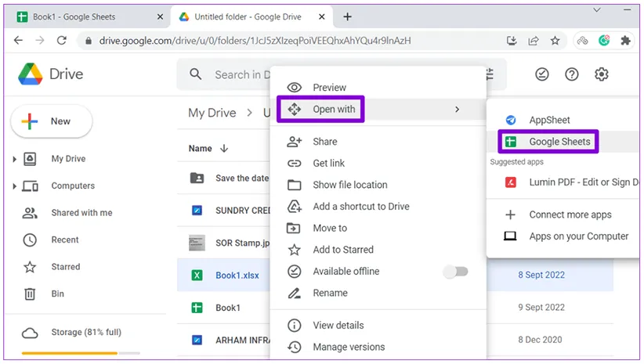The height and width of the screenshot is (364, 644).
Task: Toggle the Available offline switch
Action: click(x=454, y=272)
